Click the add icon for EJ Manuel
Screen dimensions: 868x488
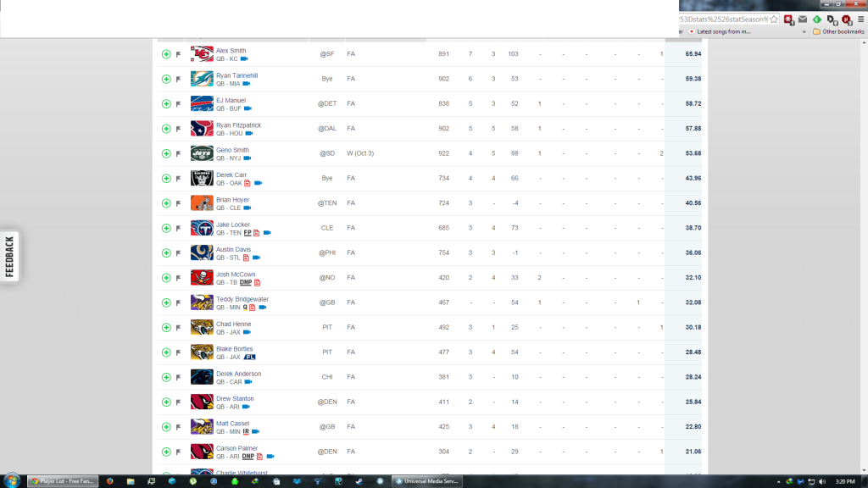click(166, 104)
